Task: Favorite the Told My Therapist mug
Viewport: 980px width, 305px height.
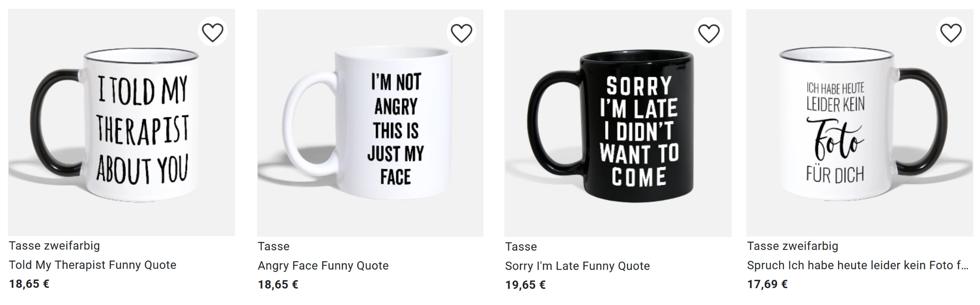Action: point(212,33)
